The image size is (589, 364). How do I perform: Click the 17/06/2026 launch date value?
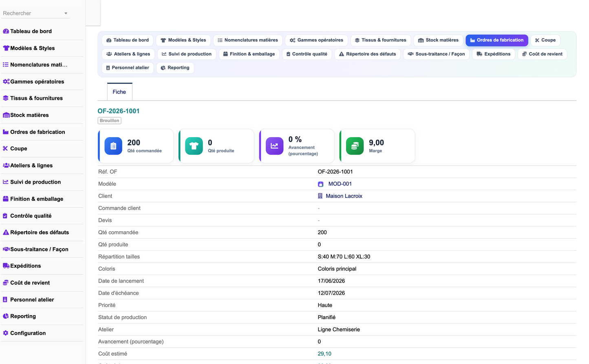coord(331,281)
